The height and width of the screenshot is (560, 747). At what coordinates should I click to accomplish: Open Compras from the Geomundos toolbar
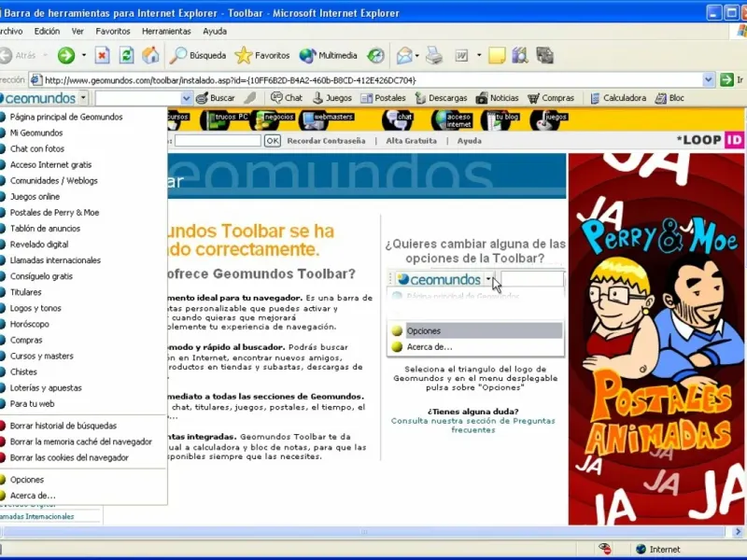(x=551, y=98)
